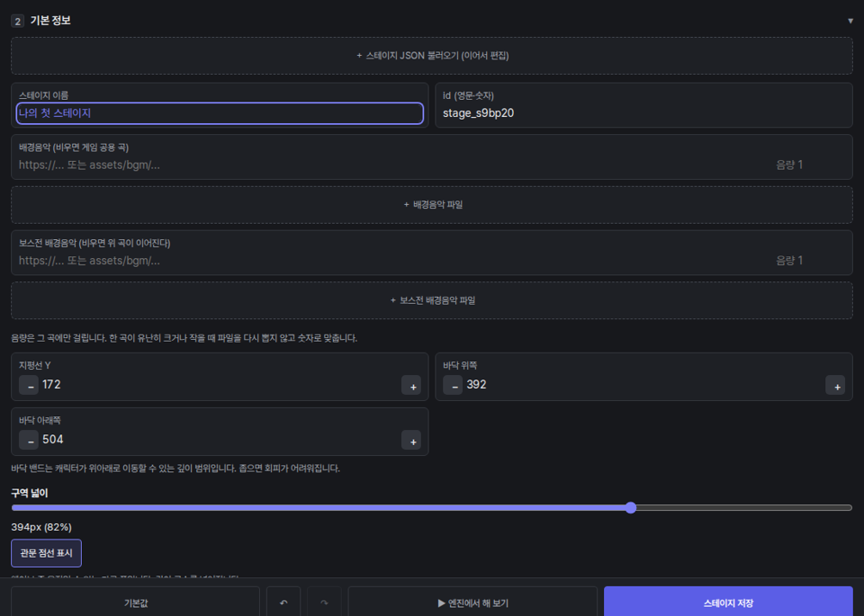The width and height of the screenshot is (864, 616).
Task: Decrease 바닥 아래쪽 with minus button
Action: click(x=29, y=440)
